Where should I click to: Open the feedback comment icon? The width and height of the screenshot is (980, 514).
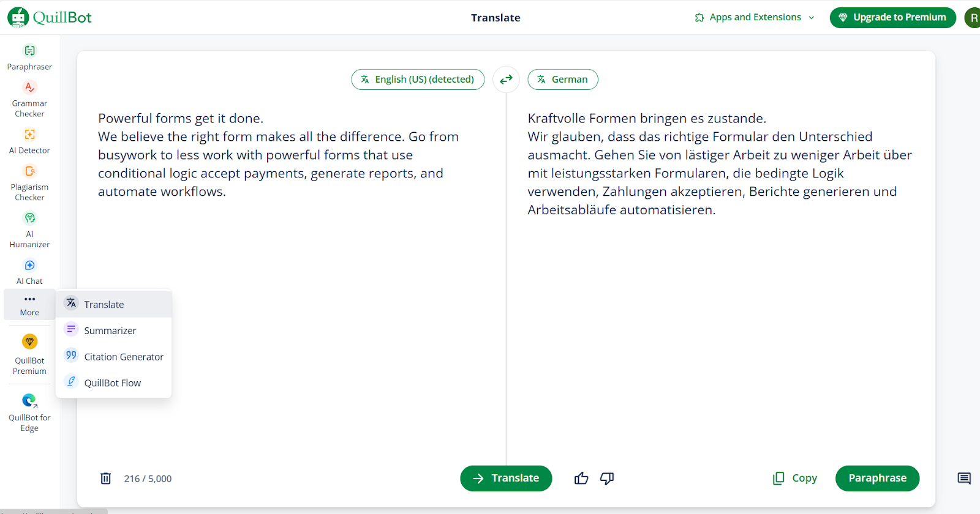pyautogui.click(x=964, y=479)
